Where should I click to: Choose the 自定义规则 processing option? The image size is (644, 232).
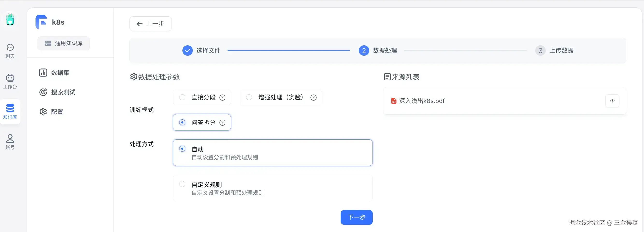182,184
